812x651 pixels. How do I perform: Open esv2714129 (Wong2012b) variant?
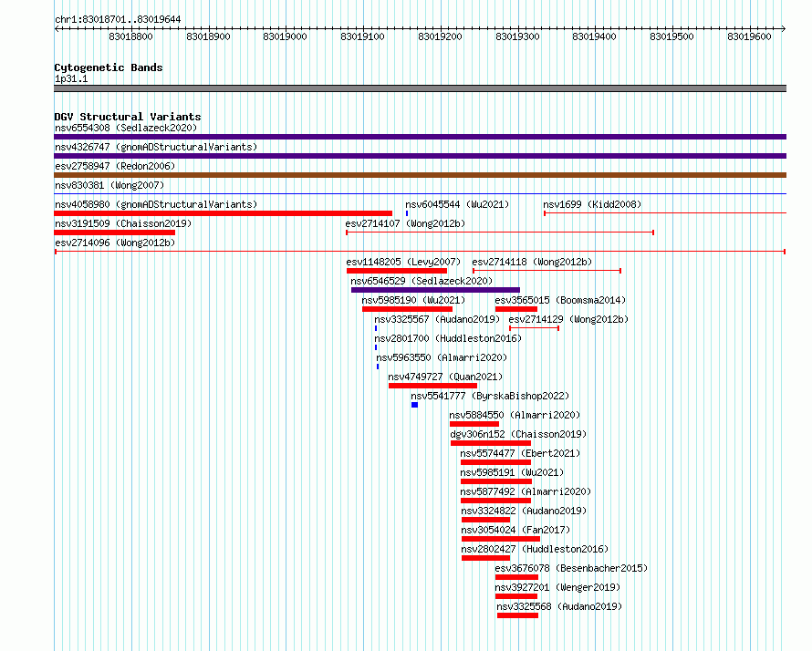pyautogui.click(x=568, y=319)
